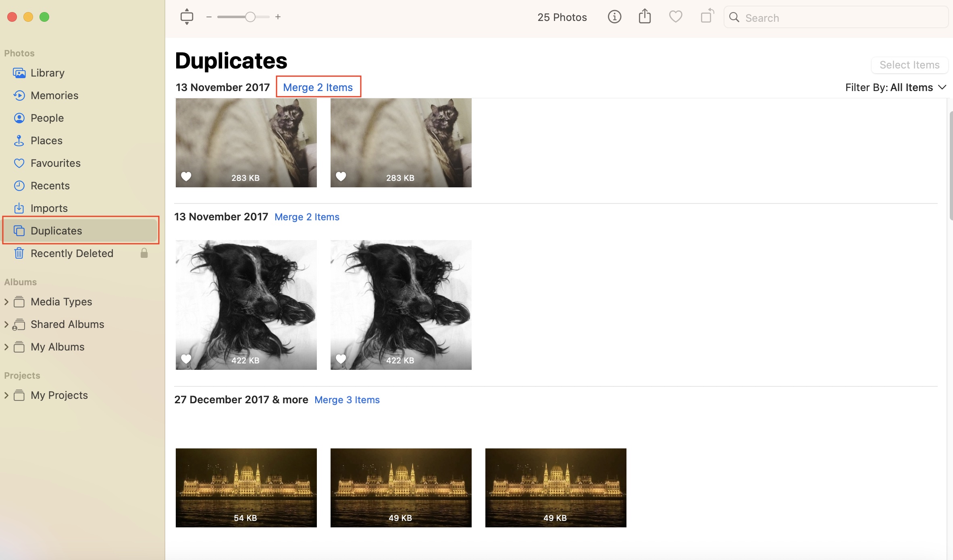Click the aspect ratio view toggle icon
Viewport: 953px width, 560px height.
(187, 17)
